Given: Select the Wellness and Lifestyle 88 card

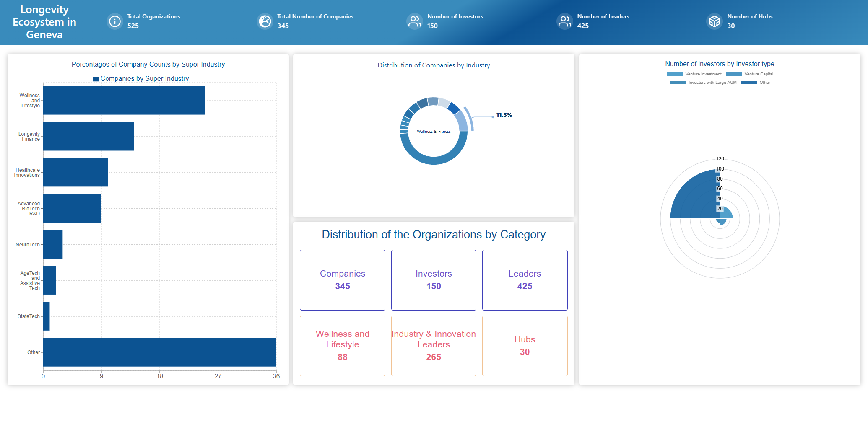Looking at the screenshot, I should [342, 346].
